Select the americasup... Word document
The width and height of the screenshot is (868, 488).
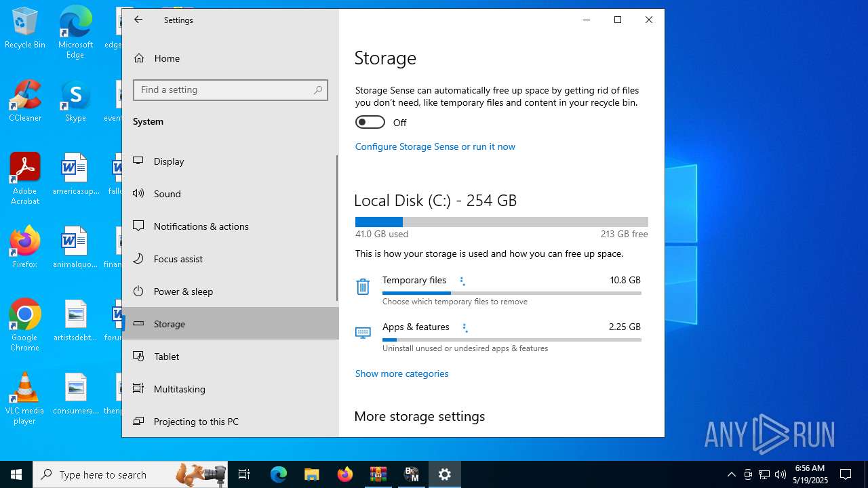pyautogui.click(x=75, y=174)
